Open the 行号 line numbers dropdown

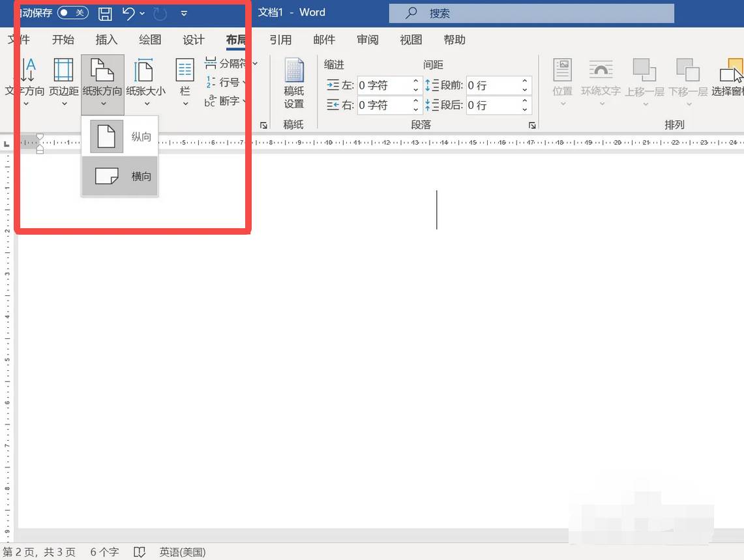click(x=227, y=82)
